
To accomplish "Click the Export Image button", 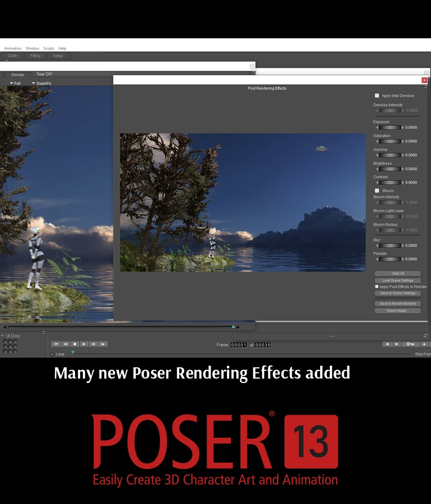I will (398, 311).
